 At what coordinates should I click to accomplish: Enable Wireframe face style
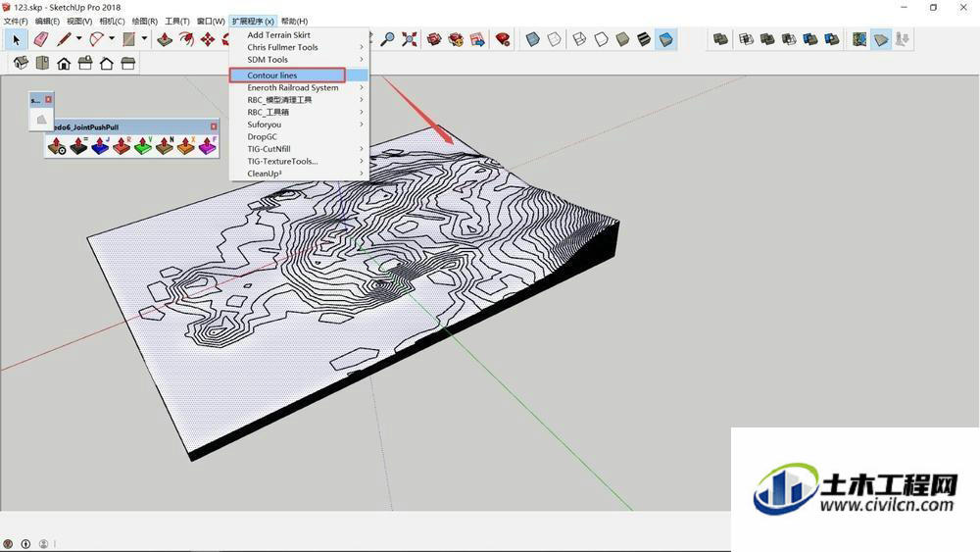tap(579, 40)
